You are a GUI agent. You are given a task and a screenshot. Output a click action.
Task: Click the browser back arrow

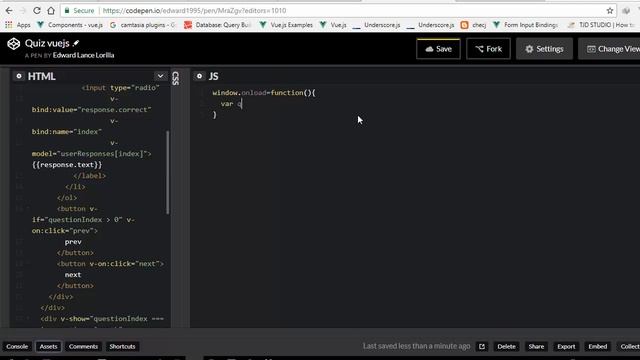point(9,10)
